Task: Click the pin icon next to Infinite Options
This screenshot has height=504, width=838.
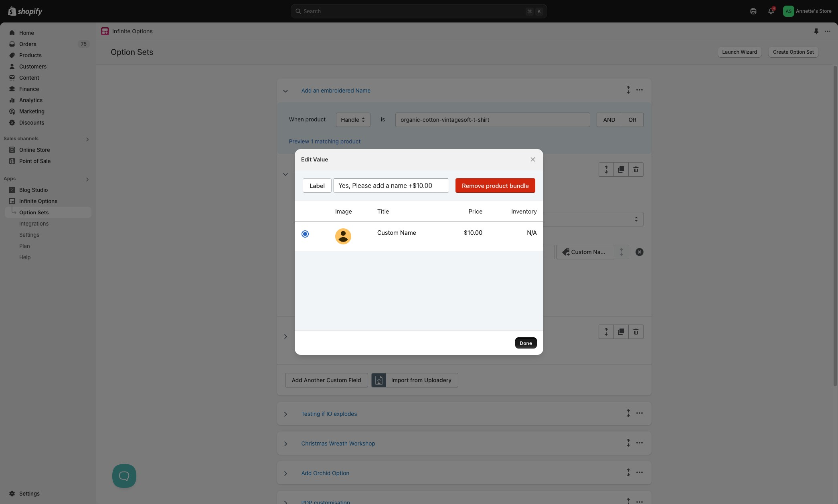Action: click(816, 31)
